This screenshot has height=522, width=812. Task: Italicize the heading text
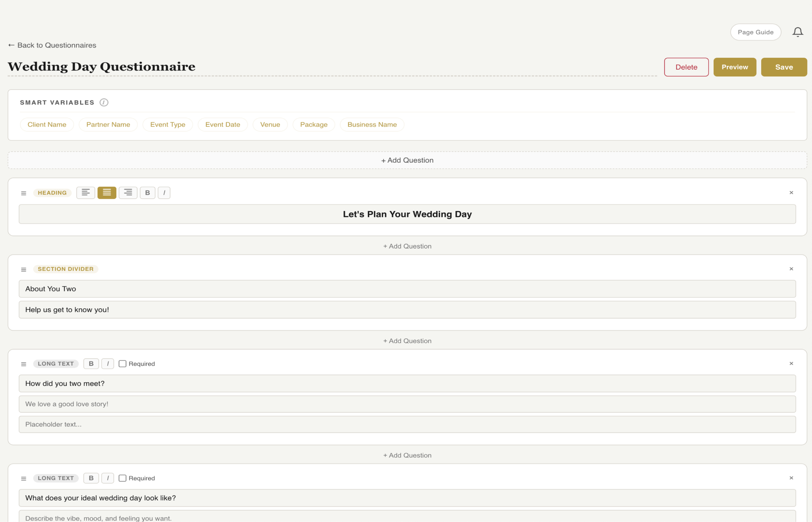coord(164,193)
